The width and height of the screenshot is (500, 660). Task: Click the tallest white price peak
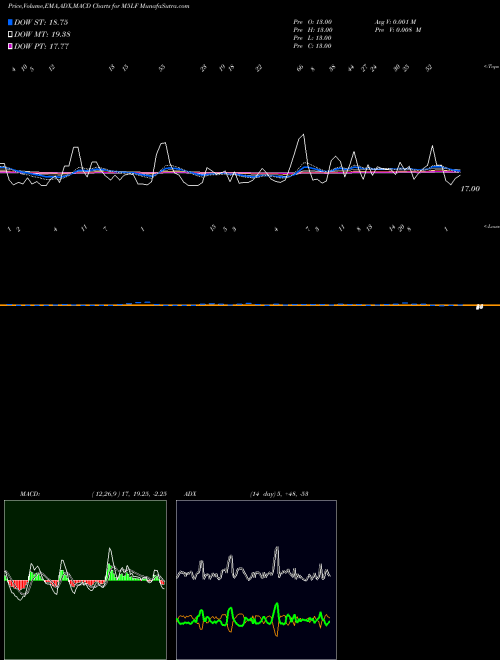coord(302,135)
